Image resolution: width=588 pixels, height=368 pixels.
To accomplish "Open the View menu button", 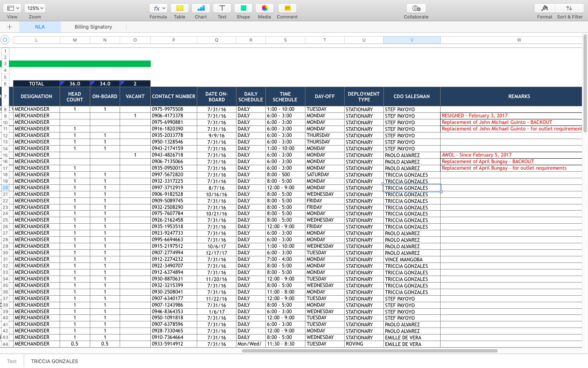I will pos(12,8).
